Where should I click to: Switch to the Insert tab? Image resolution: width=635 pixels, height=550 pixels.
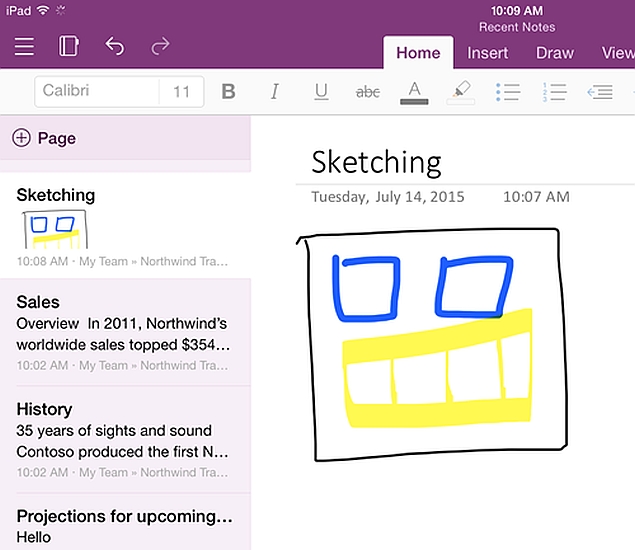point(488,53)
